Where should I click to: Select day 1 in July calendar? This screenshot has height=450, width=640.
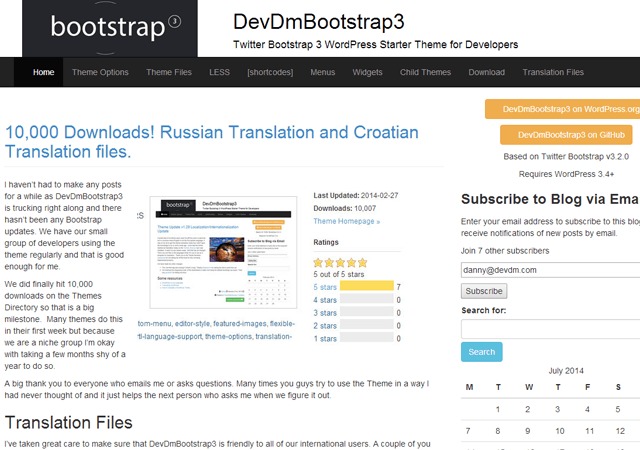pyautogui.click(x=498, y=409)
